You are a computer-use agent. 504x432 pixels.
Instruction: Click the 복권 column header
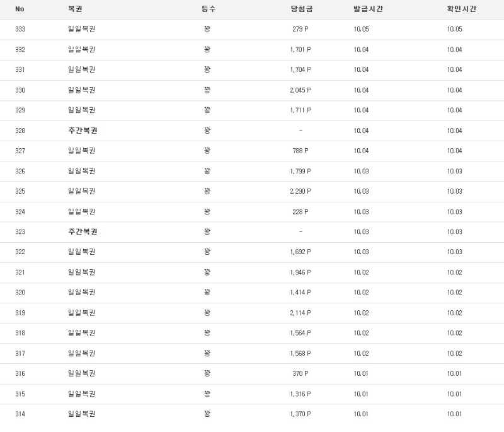tap(75, 9)
